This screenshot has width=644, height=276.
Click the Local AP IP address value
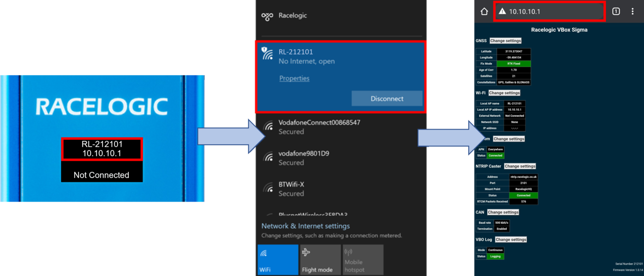point(515,110)
